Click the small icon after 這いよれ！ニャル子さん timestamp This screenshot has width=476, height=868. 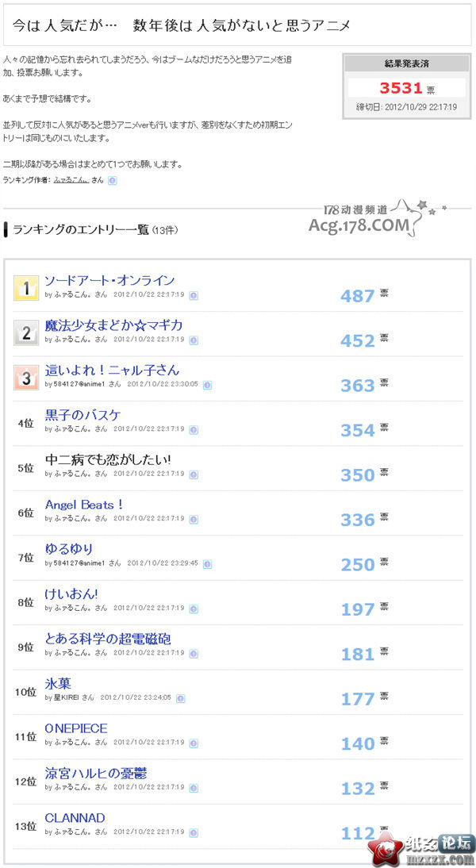(x=207, y=385)
